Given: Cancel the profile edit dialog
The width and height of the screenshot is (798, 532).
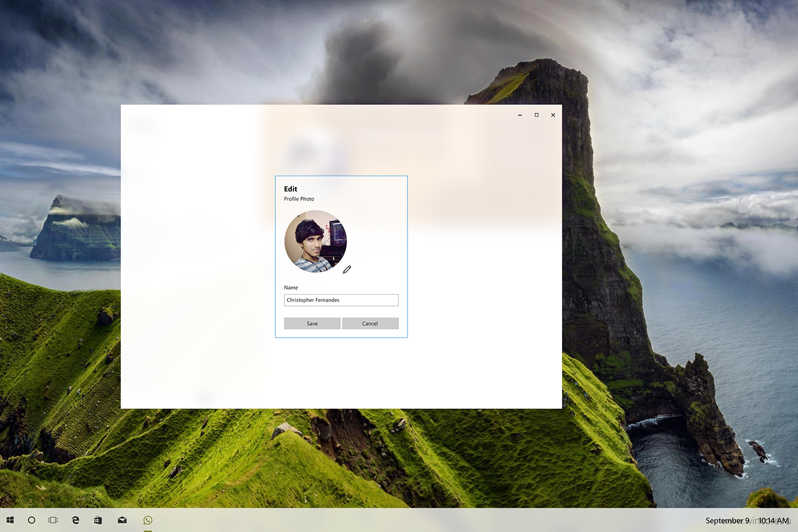Looking at the screenshot, I should pos(370,324).
